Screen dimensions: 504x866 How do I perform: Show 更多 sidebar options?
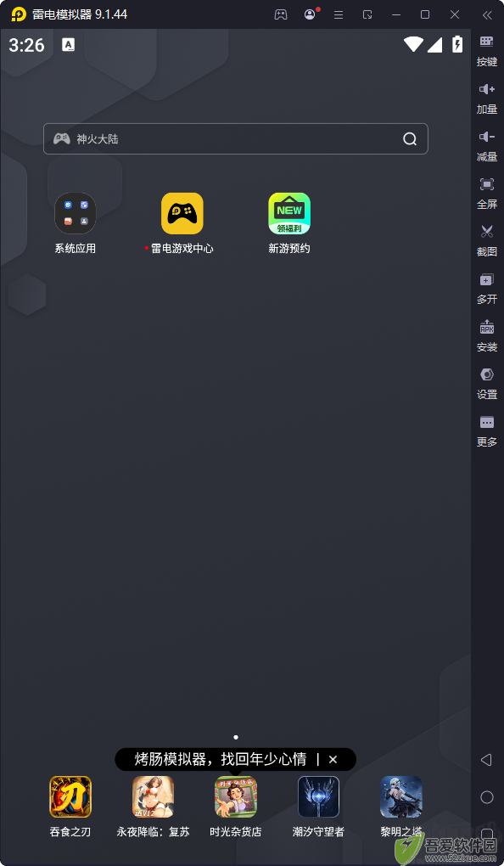486,430
